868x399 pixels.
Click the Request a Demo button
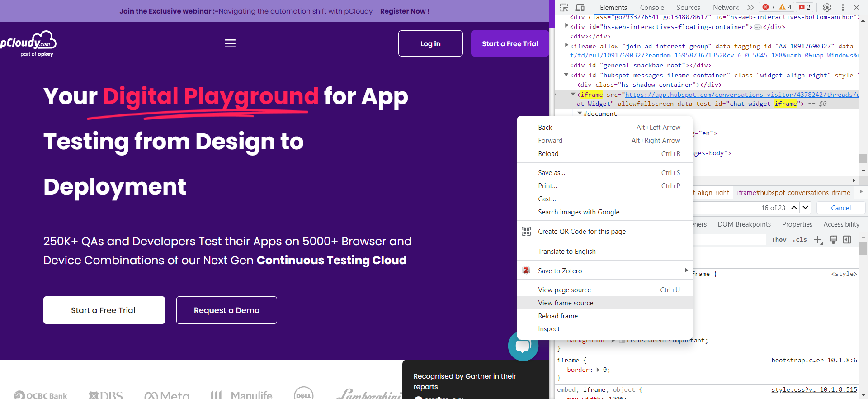(x=226, y=310)
